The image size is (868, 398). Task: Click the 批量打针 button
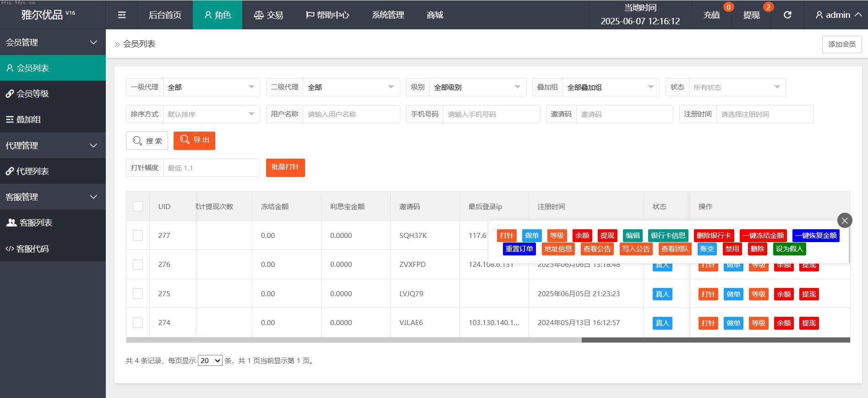point(285,167)
